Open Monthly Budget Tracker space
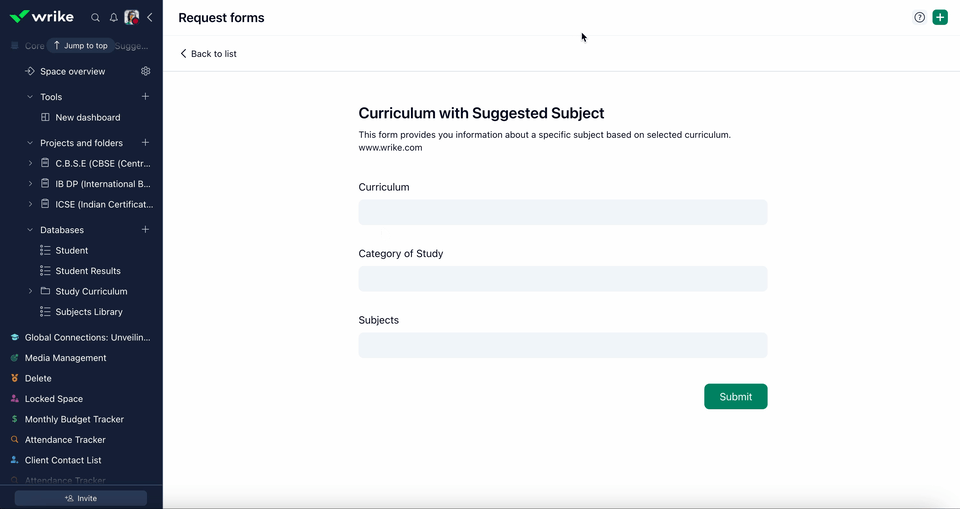 [x=74, y=419]
